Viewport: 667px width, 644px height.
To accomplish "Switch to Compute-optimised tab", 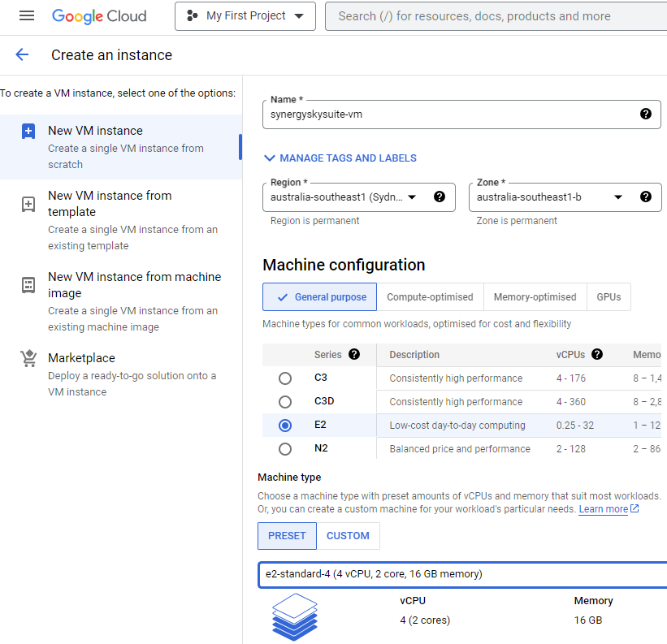I will (x=430, y=296).
